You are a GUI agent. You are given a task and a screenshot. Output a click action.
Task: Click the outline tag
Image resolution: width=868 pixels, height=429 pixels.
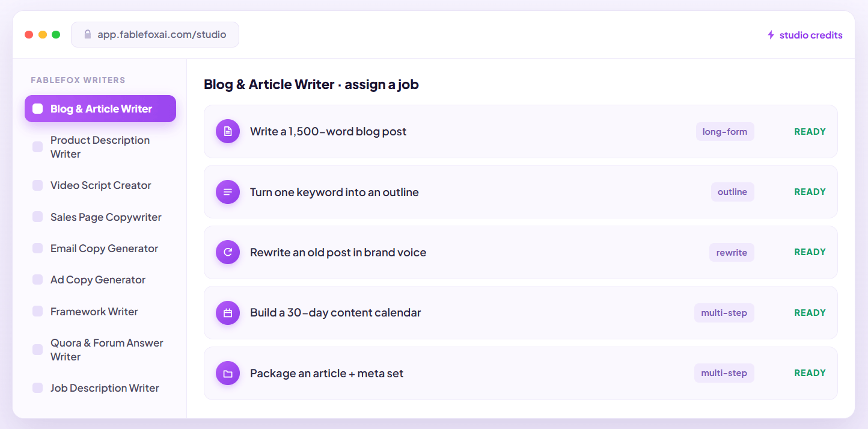(x=732, y=192)
